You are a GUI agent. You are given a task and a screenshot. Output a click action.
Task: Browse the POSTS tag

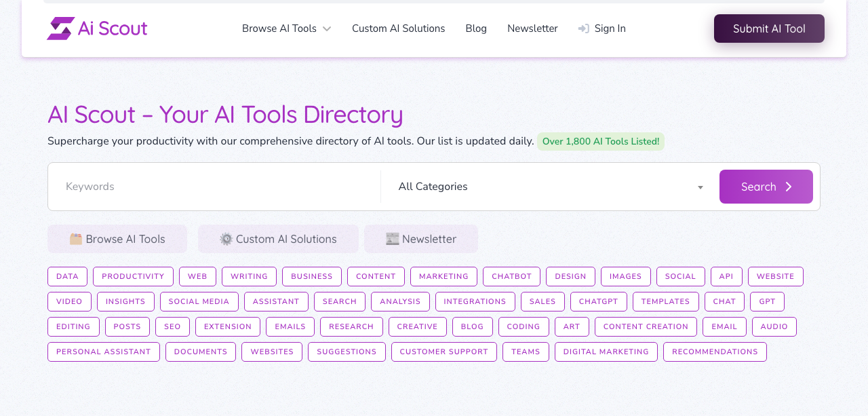[x=127, y=326]
